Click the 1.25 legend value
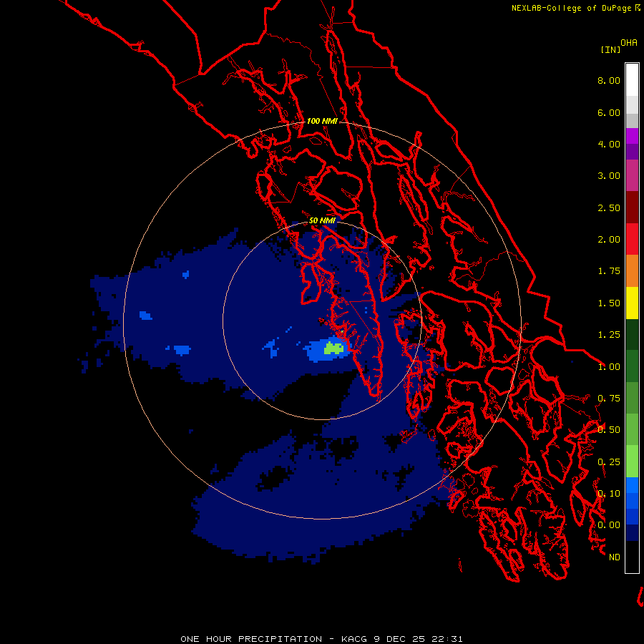Screen dimensions: 644x644 coord(609,335)
